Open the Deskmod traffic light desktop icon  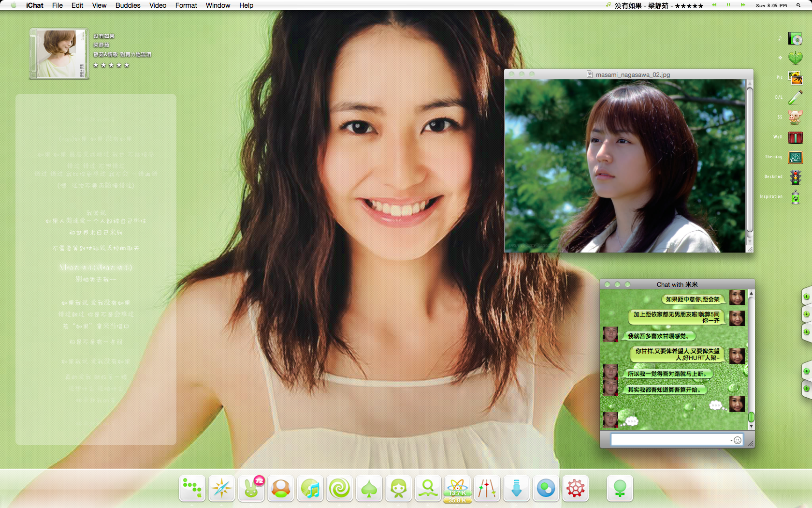(x=795, y=177)
